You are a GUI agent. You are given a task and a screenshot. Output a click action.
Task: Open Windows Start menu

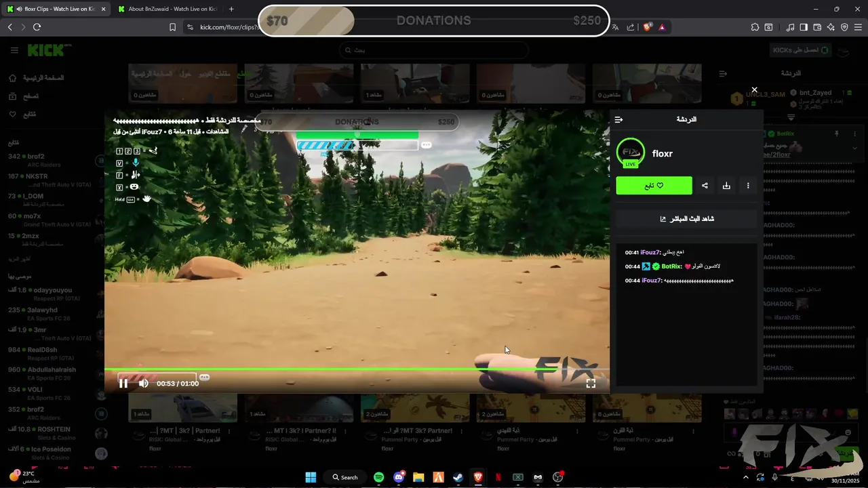click(311, 477)
